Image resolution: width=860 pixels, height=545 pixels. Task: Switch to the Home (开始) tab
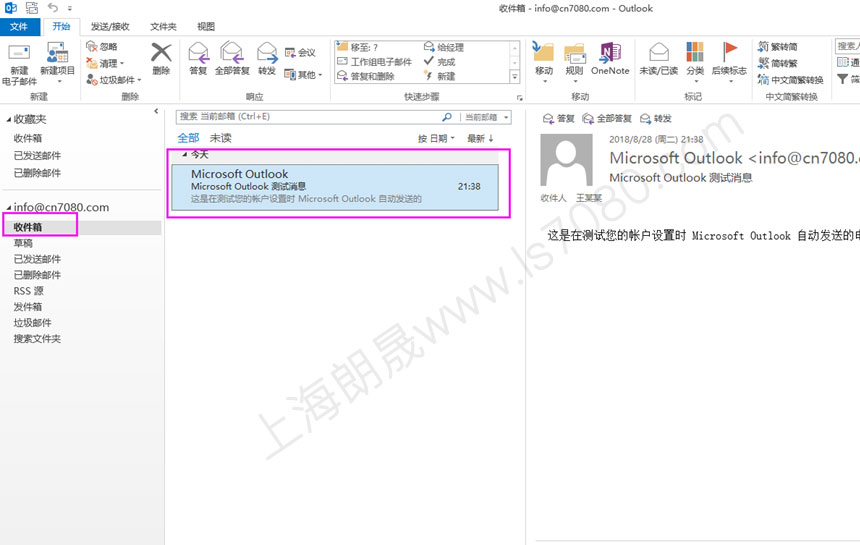point(61,26)
